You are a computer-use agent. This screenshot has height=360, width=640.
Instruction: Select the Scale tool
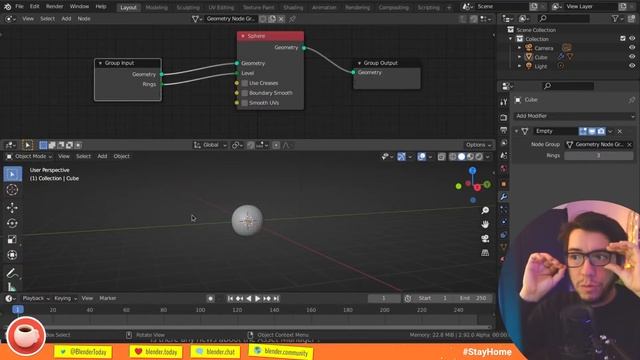pyautogui.click(x=12, y=239)
